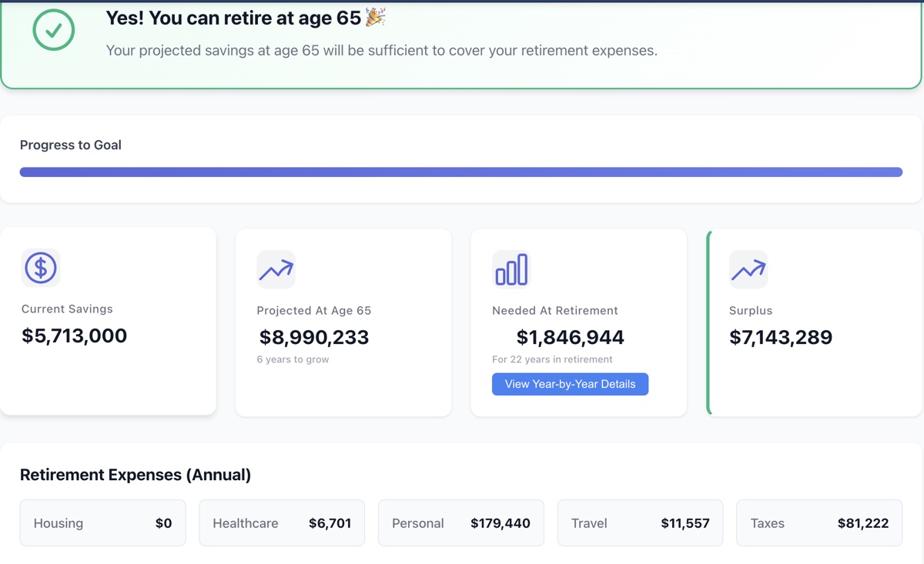Click the 'Projected At Age 65' label

coord(314,311)
